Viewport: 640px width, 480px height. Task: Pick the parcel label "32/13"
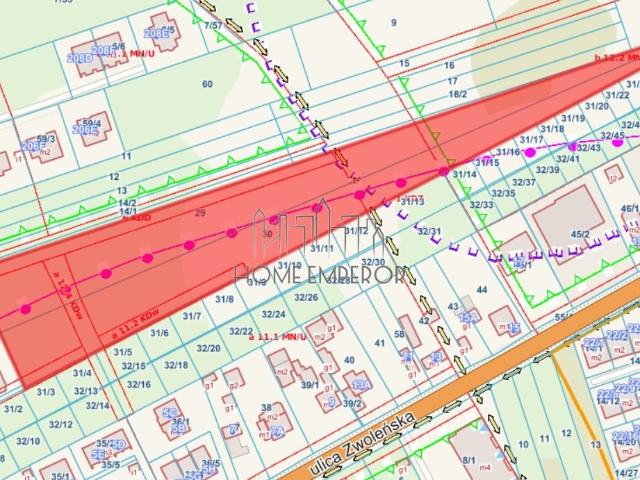pos(86,391)
